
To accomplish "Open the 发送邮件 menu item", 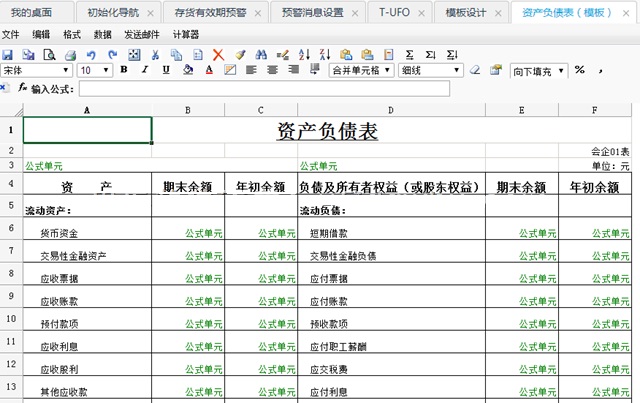I will [141, 34].
